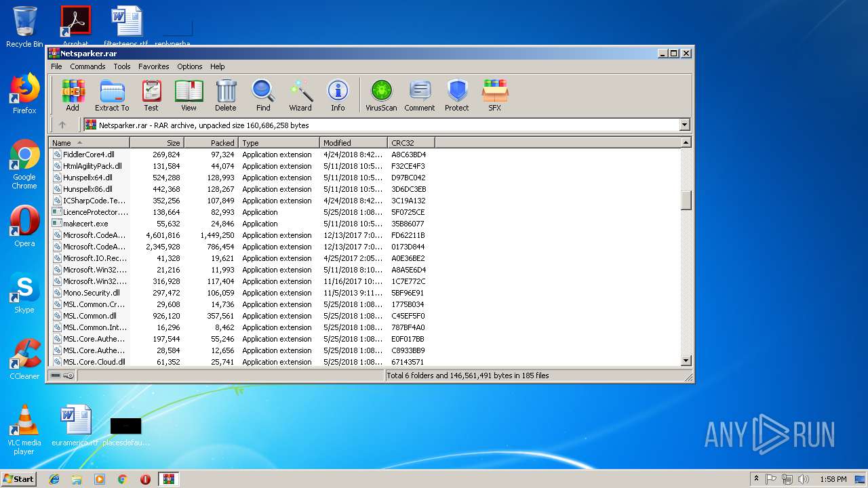Click the volume tray icon
The height and width of the screenshot is (488, 868).
(x=804, y=479)
